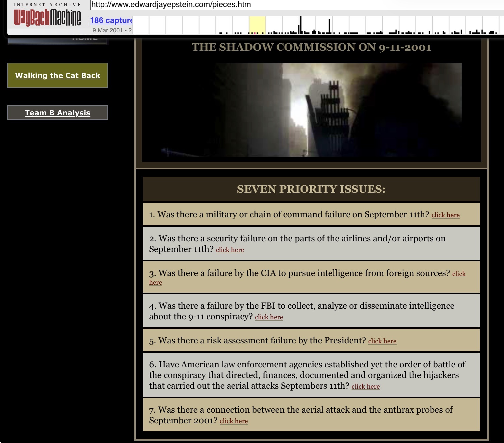
Task: Click the tallest capture spike in the timeline
Action: coord(300,25)
